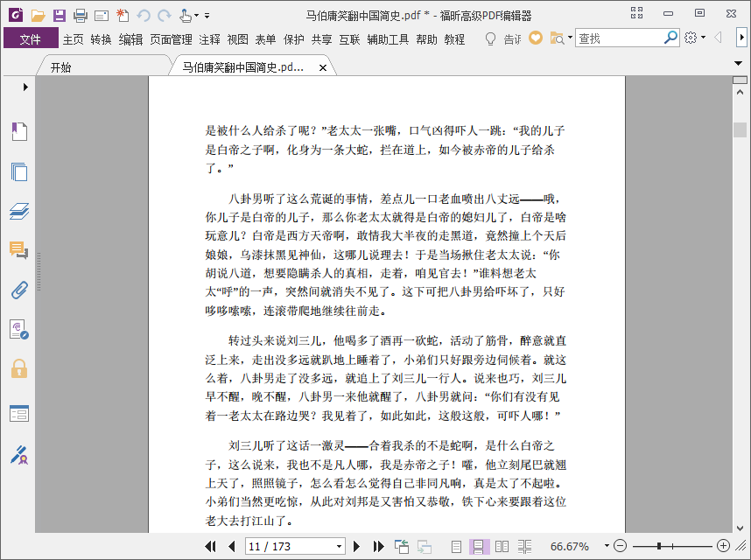Expand the gear settings dropdown arrow

coord(703,38)
